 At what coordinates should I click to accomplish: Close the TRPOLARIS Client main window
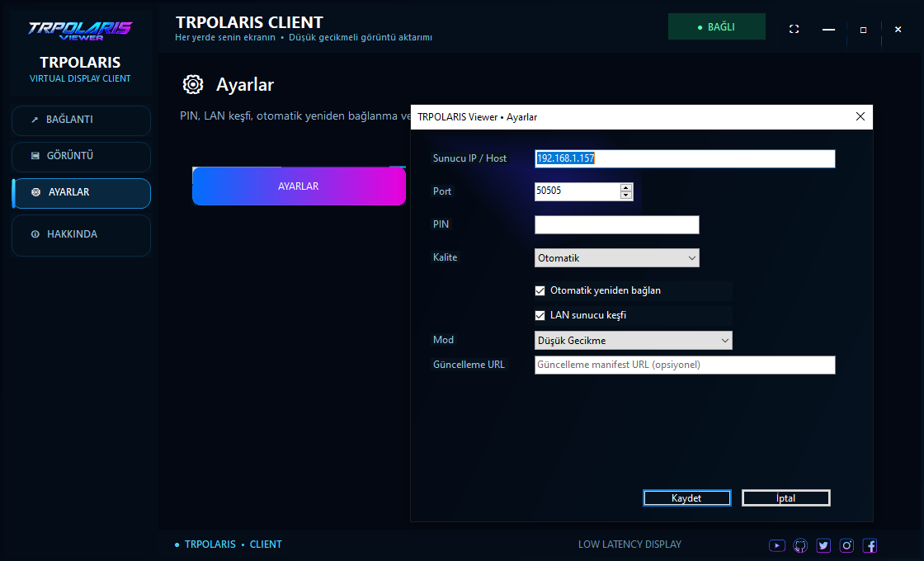[898, 29]
